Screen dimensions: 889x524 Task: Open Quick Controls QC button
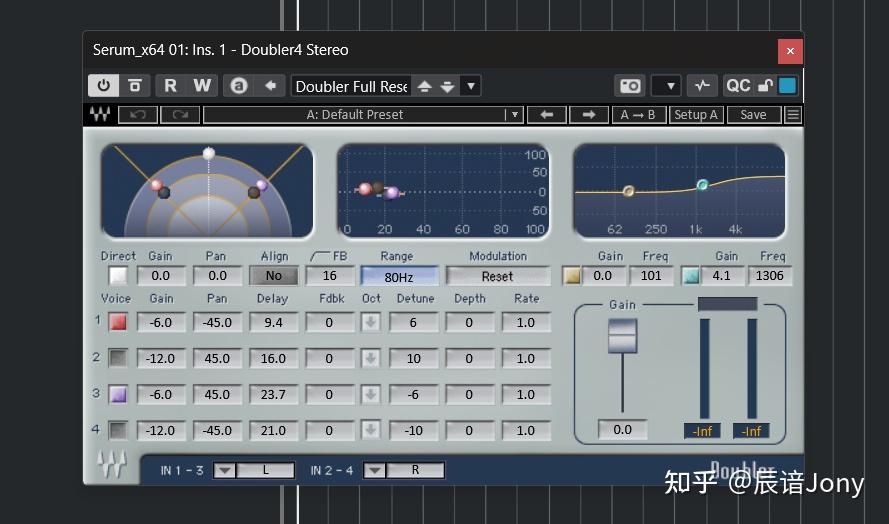738,86
